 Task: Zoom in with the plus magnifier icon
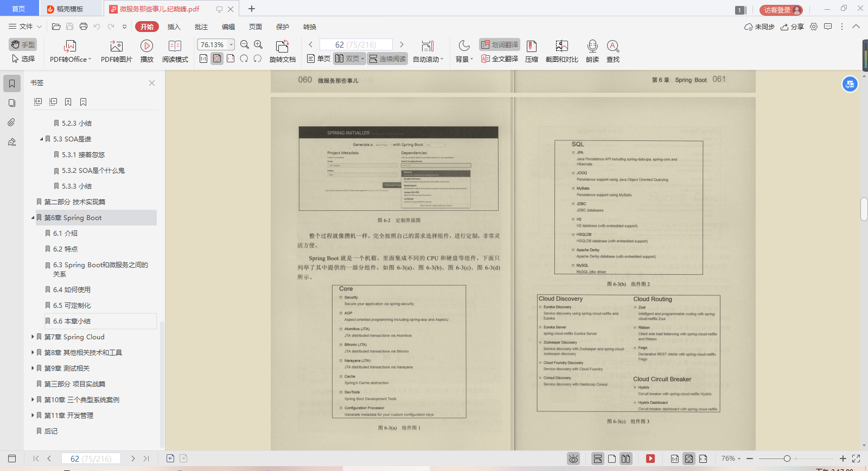point(258,44)
